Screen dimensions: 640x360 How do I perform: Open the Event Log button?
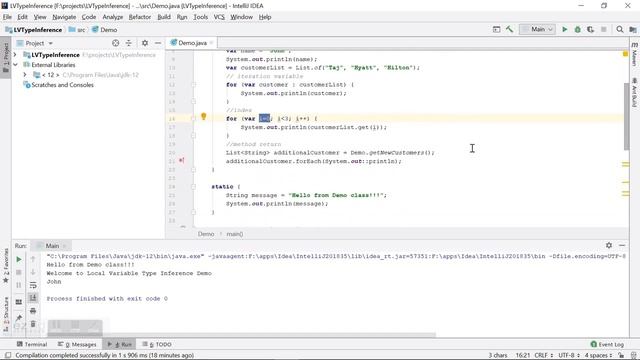tap(607, 344)
